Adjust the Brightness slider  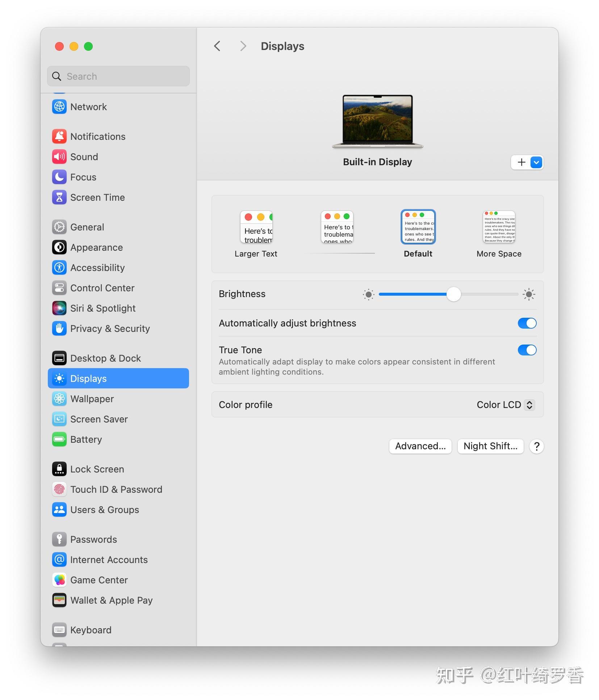(x=453, y=294)
